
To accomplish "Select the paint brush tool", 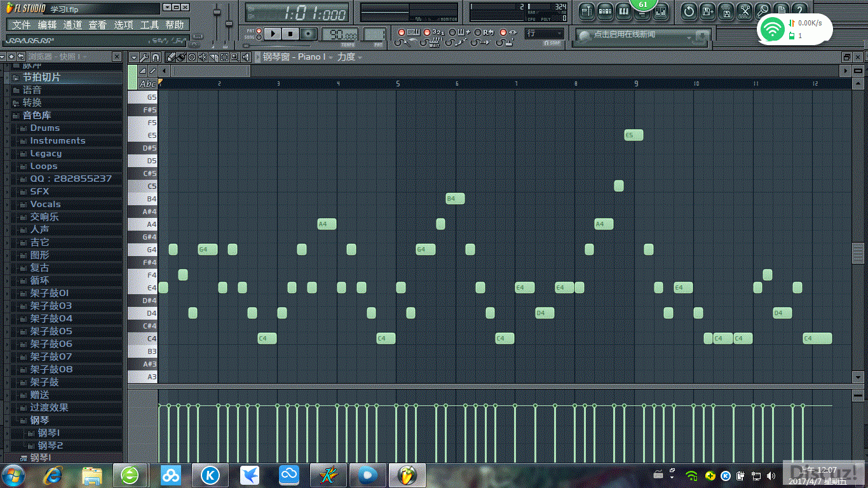I will point(181,57).
